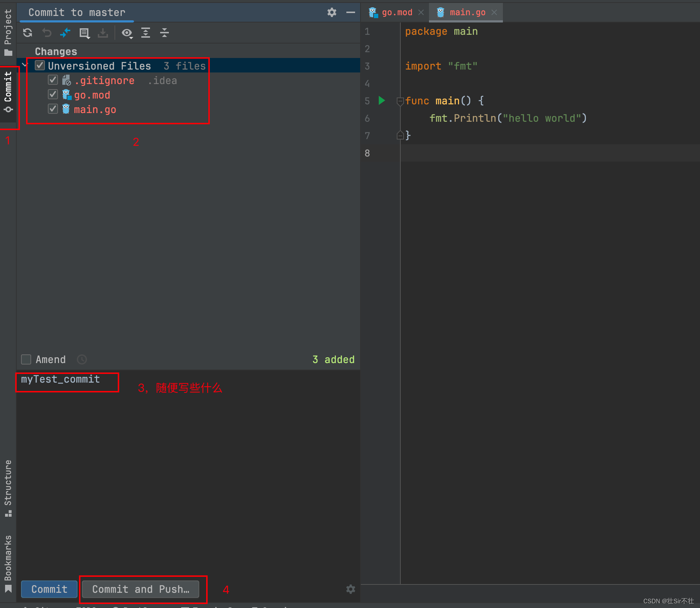Switch to the go.mod editor tab

[x=396, y=12]
